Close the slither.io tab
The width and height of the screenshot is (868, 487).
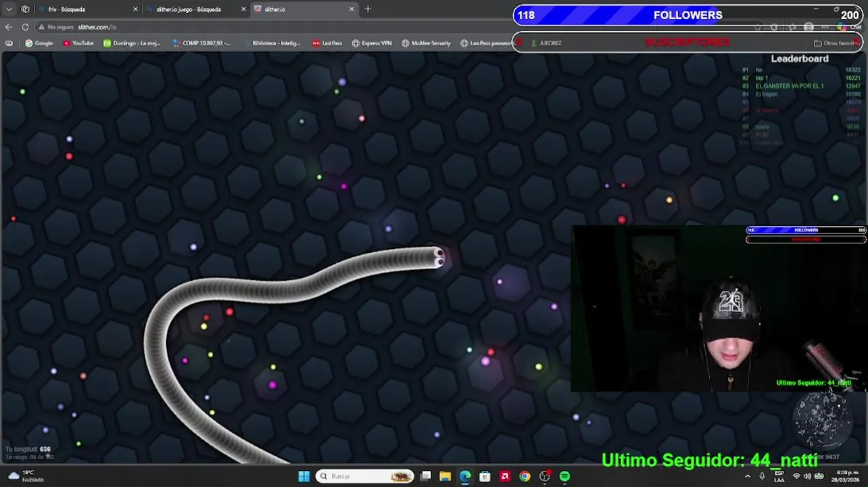(352, 9)
